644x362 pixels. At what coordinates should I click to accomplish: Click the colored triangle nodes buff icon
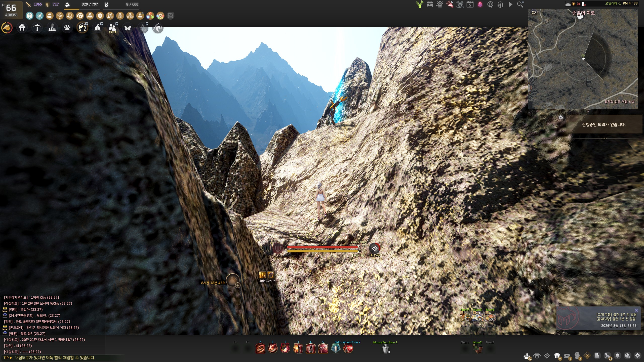click(150, 16)
